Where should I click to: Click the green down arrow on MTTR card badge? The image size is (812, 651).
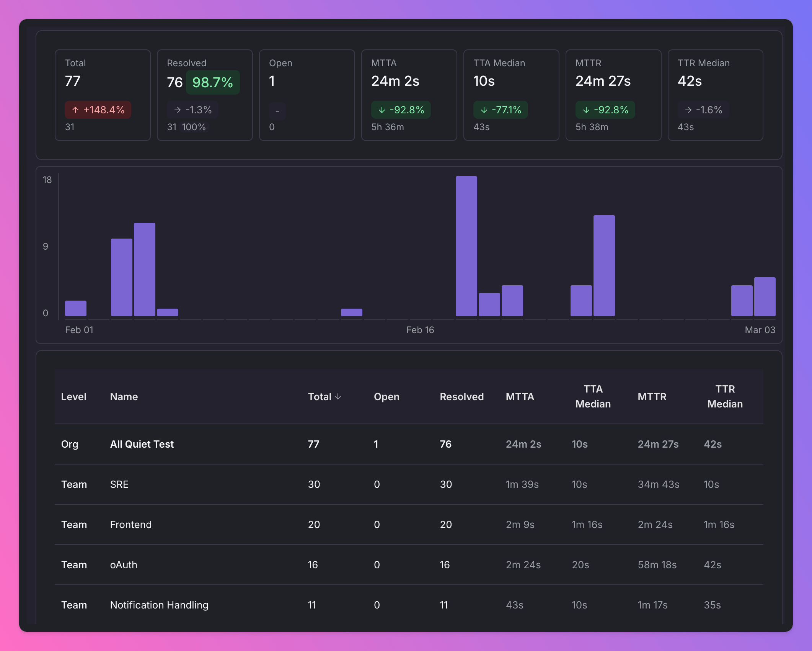tap(586, 110)
